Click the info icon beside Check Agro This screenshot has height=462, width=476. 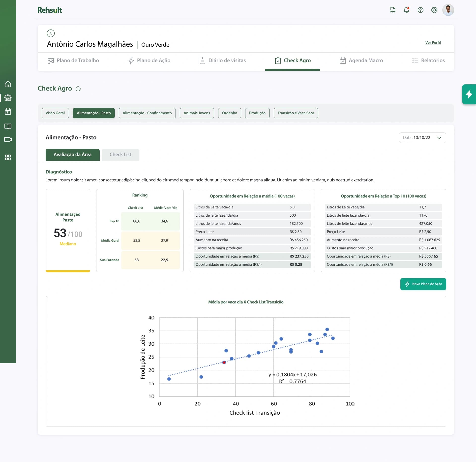78,89
